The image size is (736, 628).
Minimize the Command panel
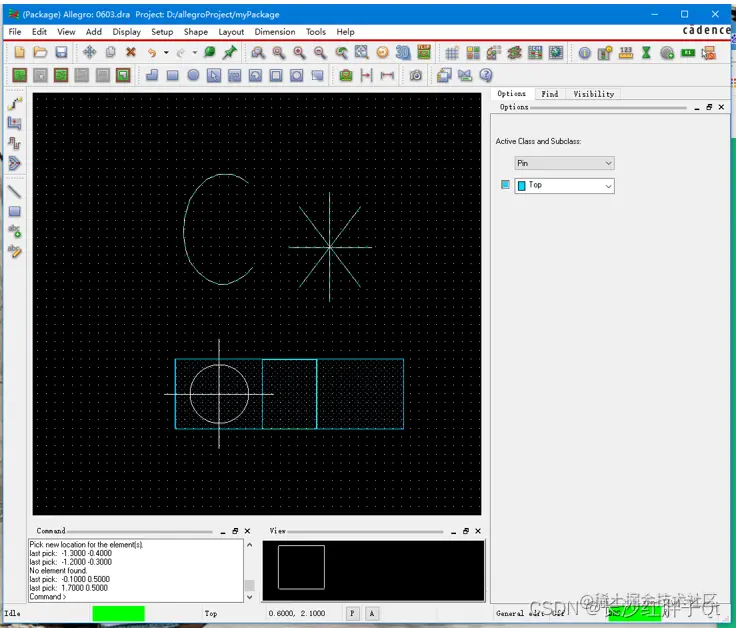[x=223, y=531]
